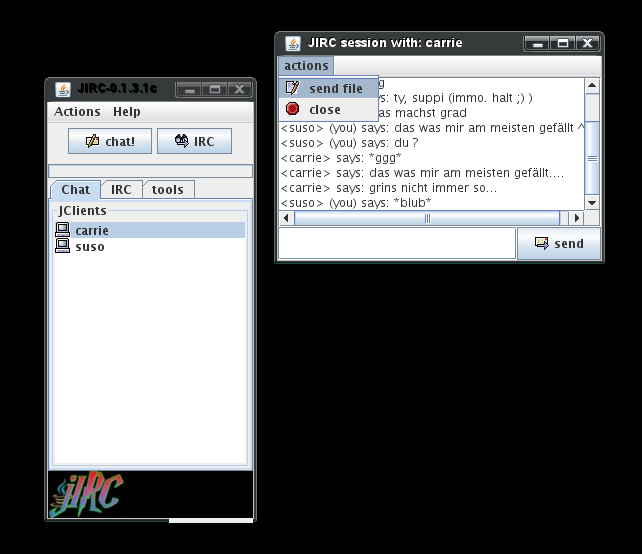Open the Actions menu in the main JIRC window
Screen dimensions: 642x554
77,111
